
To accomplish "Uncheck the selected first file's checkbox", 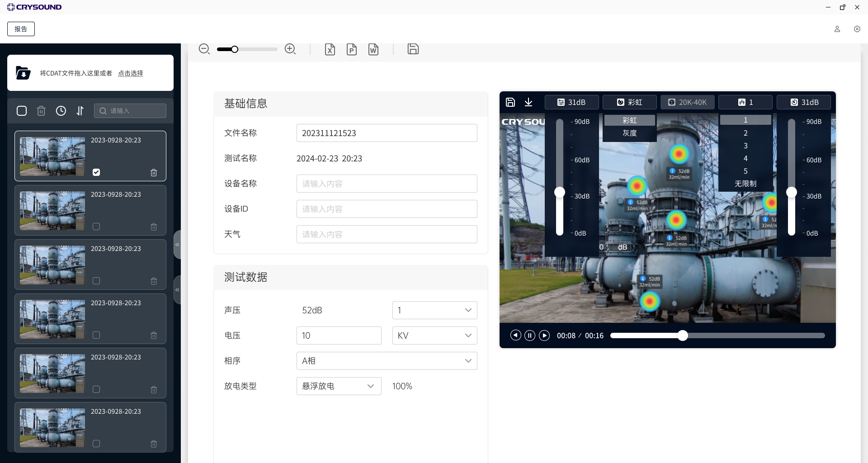I will (96, 172).
